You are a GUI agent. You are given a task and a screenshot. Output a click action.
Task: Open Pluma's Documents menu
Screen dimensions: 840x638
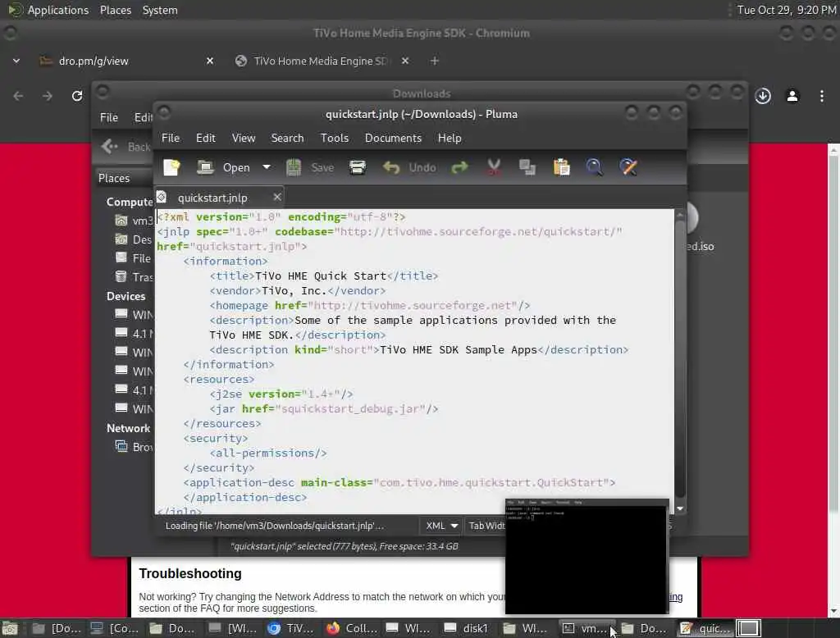pos(393,139)
